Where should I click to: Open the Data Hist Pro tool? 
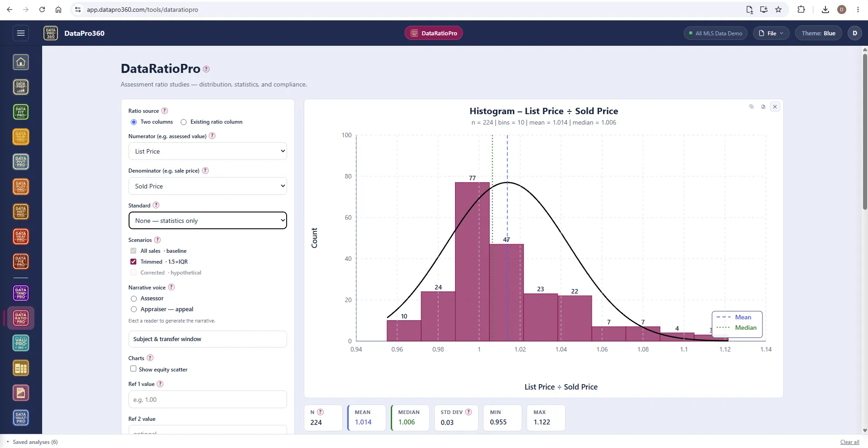tap(21, 212)
